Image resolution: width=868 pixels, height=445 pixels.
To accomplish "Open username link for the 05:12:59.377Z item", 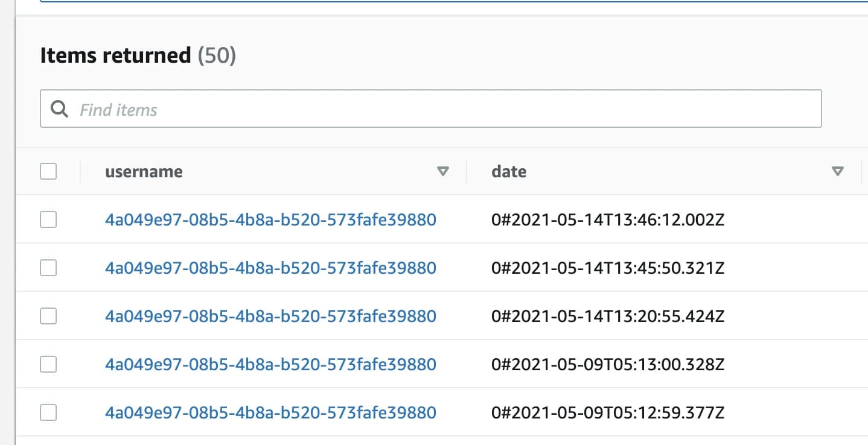I will tap(270, 412).
